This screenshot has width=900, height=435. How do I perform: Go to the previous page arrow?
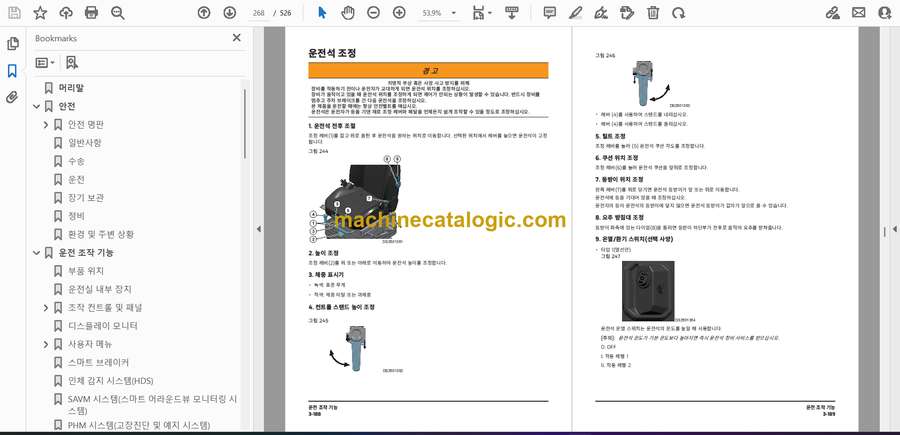pyautogui.click(x=204, y=13)
